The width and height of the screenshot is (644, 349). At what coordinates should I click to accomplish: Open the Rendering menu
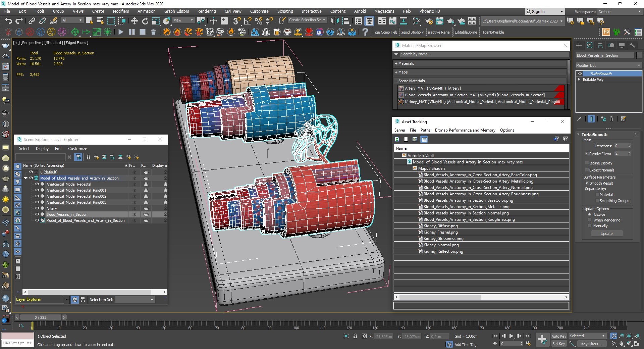point(206,11)
